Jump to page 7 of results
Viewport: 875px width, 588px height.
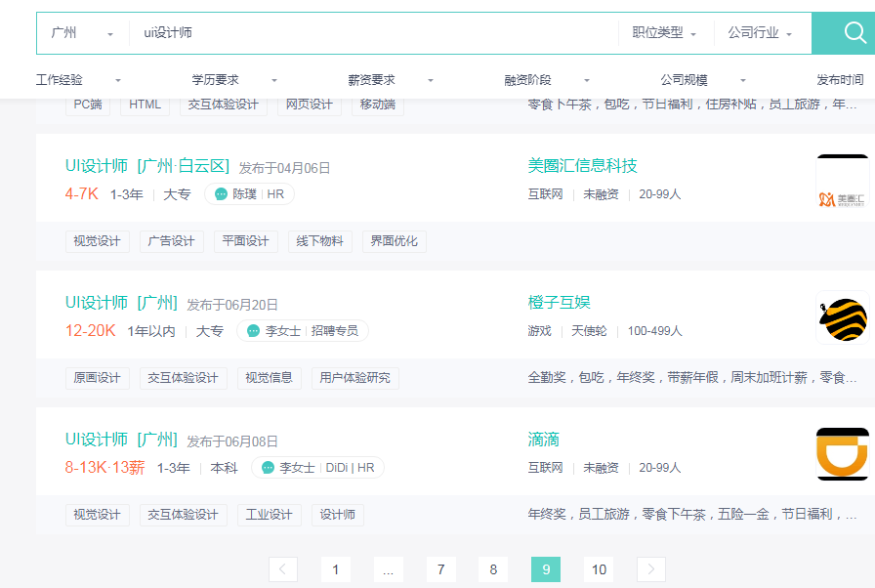click(440, 568)
